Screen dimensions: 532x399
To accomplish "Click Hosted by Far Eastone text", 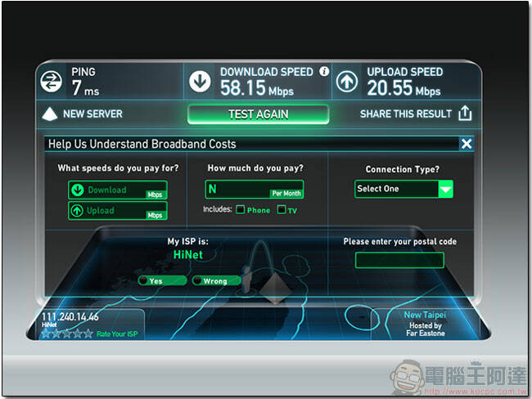I will tap(426, 330).
